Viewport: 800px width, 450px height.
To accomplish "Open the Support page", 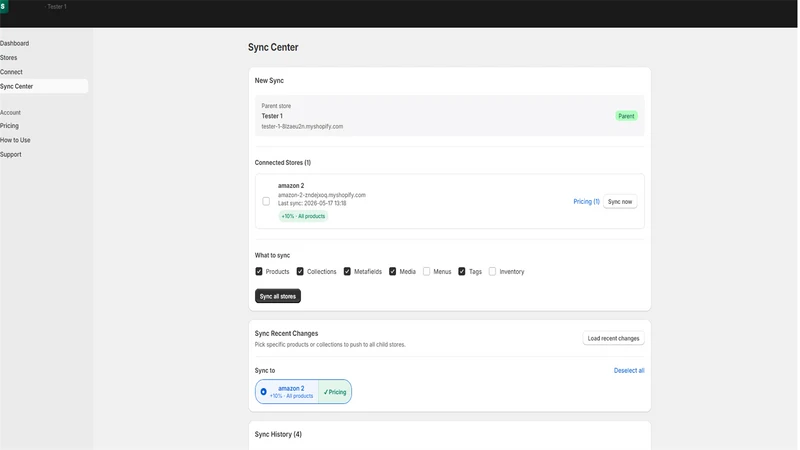I will coord(11,154).
